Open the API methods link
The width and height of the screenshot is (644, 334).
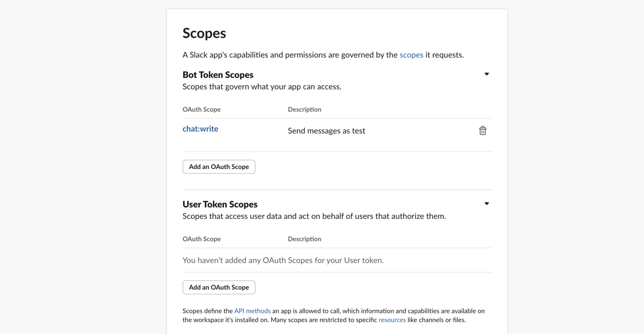[x=252, y=311]
